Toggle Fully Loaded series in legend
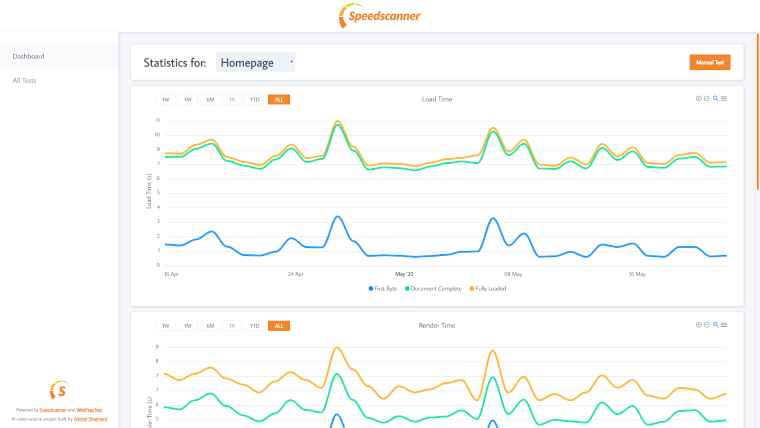This screenshot has height=428, width=760. point(488,288)
